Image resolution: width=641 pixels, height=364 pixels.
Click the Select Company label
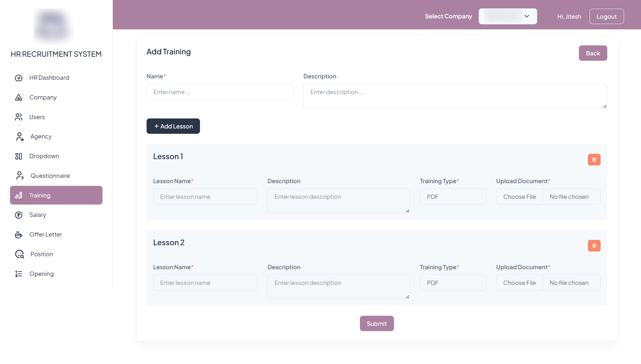(x=448, y=16)
